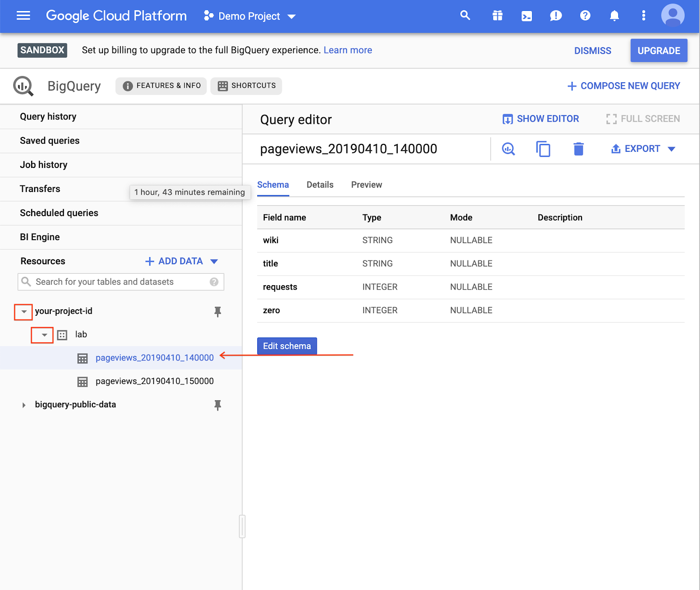Open Cloud Shell from top bar
Image resolution: width=700 pixels, height=590 pixels.
(x=527, y=16)
